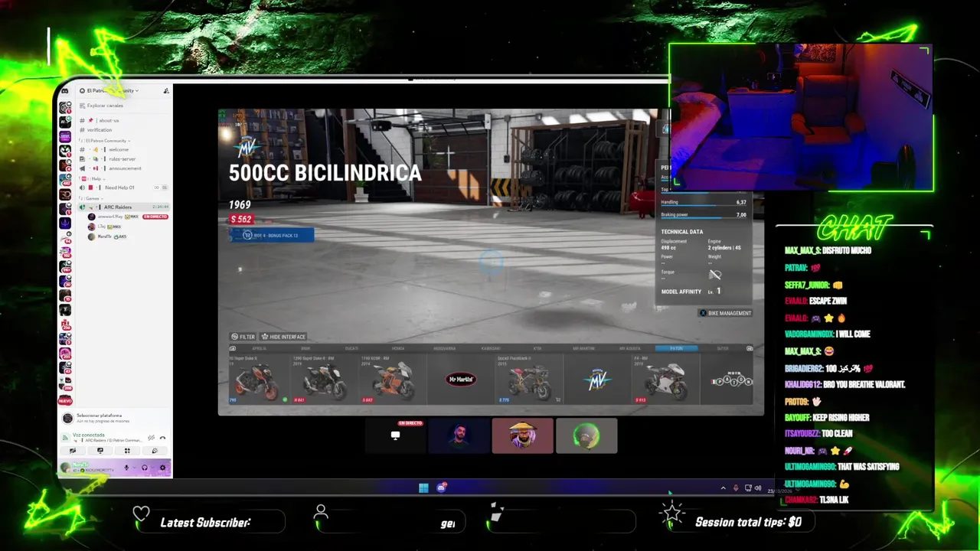Click the speaker icon of Need Help 01
The image size is (980, 551).
[82, 187]
